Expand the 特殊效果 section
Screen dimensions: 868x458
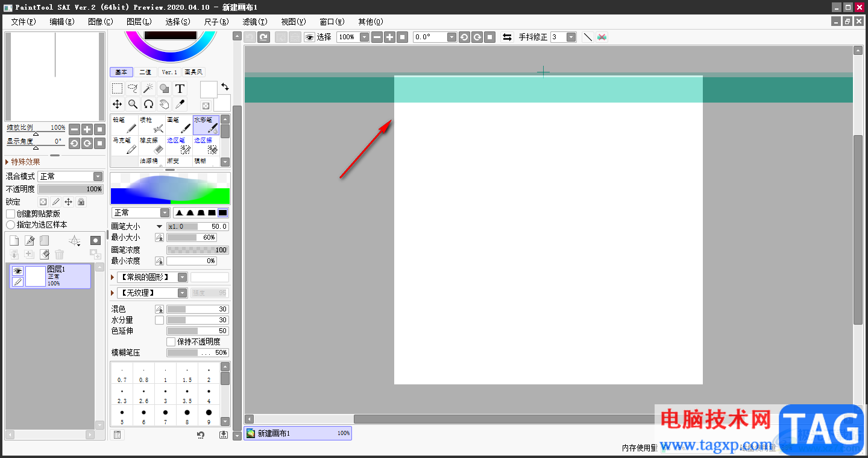point(23,162)
